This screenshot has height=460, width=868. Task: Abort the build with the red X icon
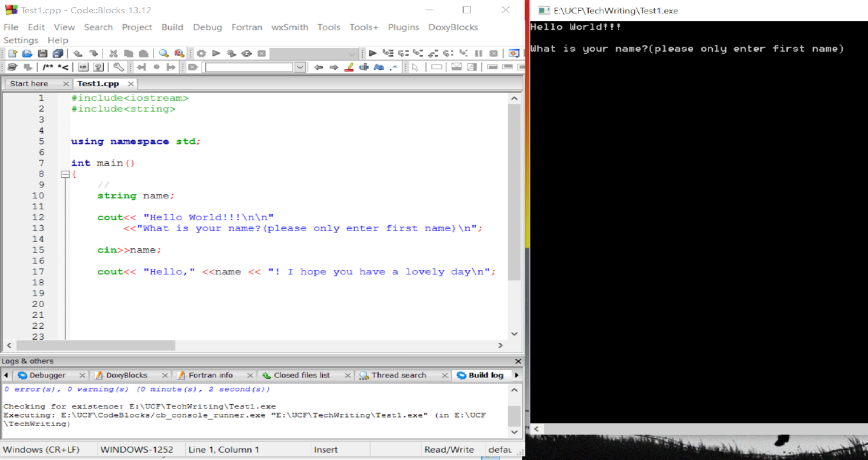pos(261,53)
